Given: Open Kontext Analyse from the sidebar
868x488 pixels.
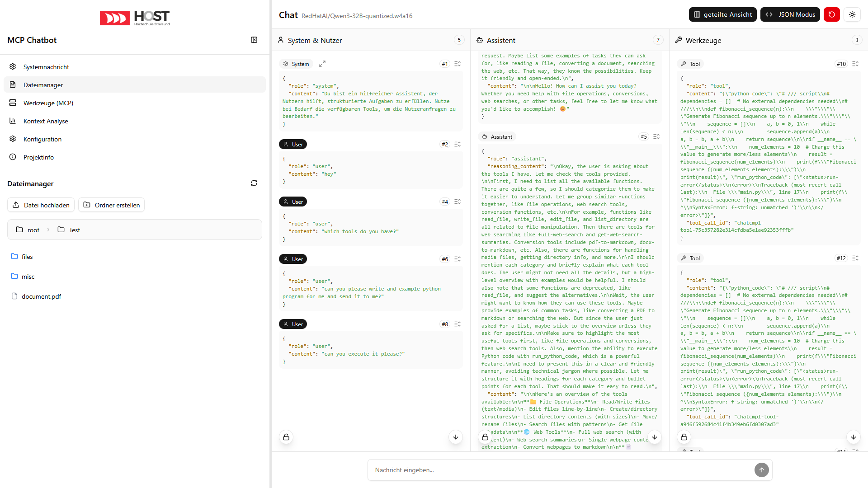Looking at the screenshot, I should pos(13,121).
